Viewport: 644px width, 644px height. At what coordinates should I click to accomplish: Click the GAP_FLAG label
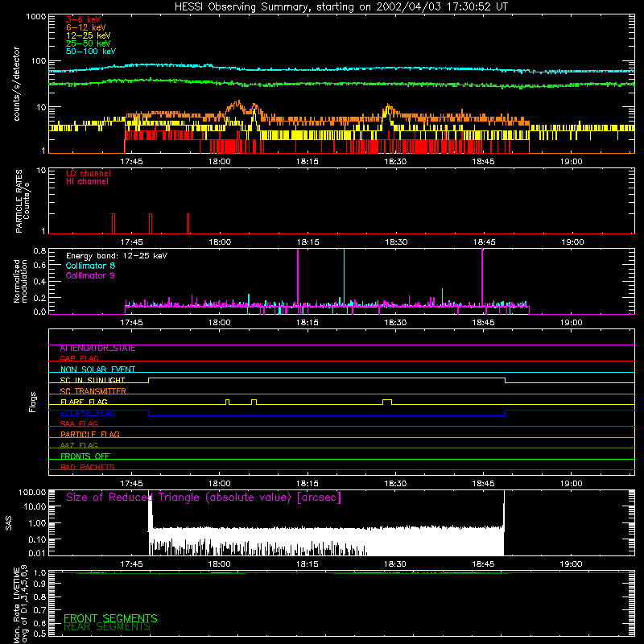[79, 358]
